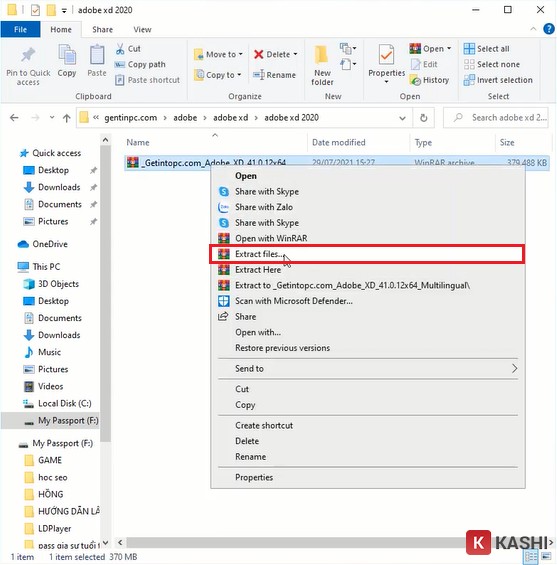
Task: Switch to the Share tab
Action: coord(102,30)
